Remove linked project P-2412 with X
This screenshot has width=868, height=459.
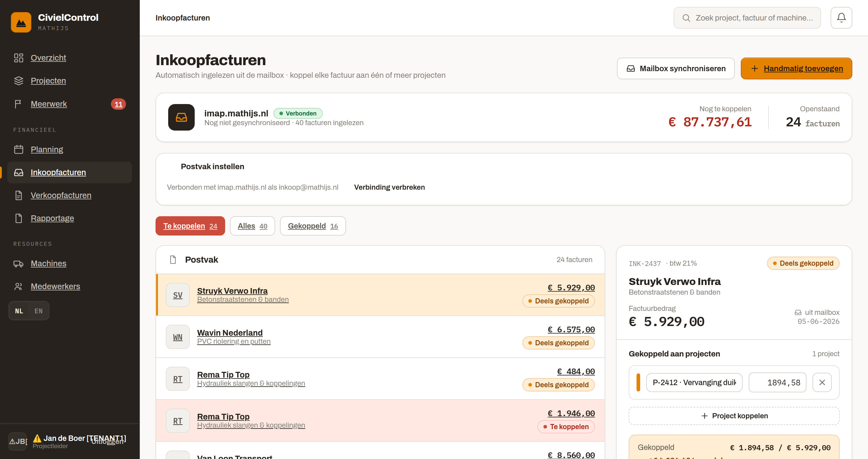tap(822, 382)
